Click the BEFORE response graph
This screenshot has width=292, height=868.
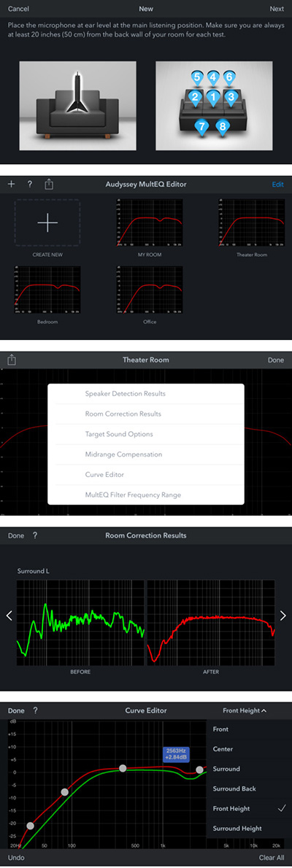[x=80, y=621]
